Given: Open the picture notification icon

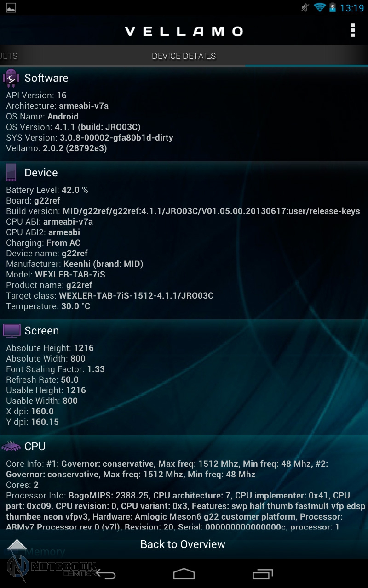Looking at the screenshot, I should pyautogui.click(x=11, y=8).
